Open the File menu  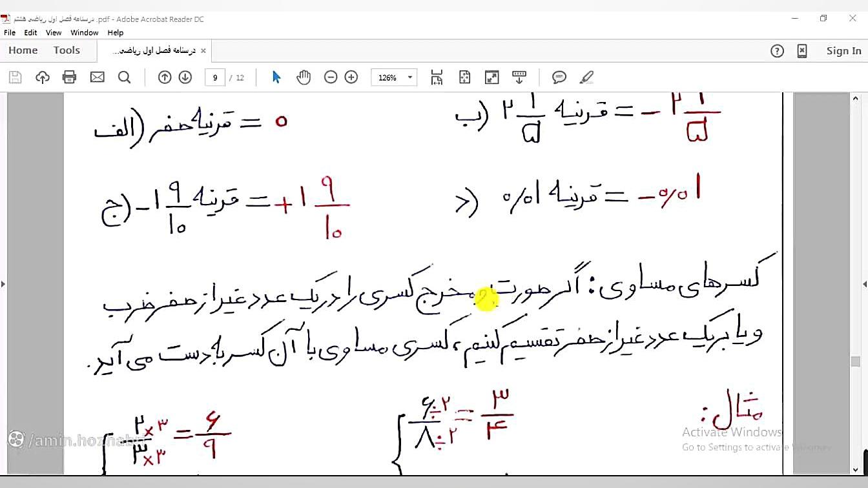10,32
